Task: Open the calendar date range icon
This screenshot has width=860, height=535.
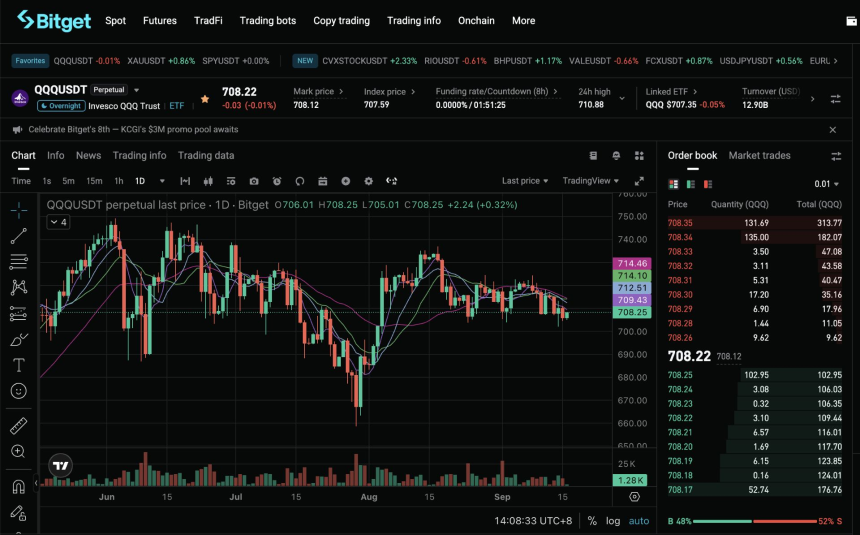Action: coord(322,181)
